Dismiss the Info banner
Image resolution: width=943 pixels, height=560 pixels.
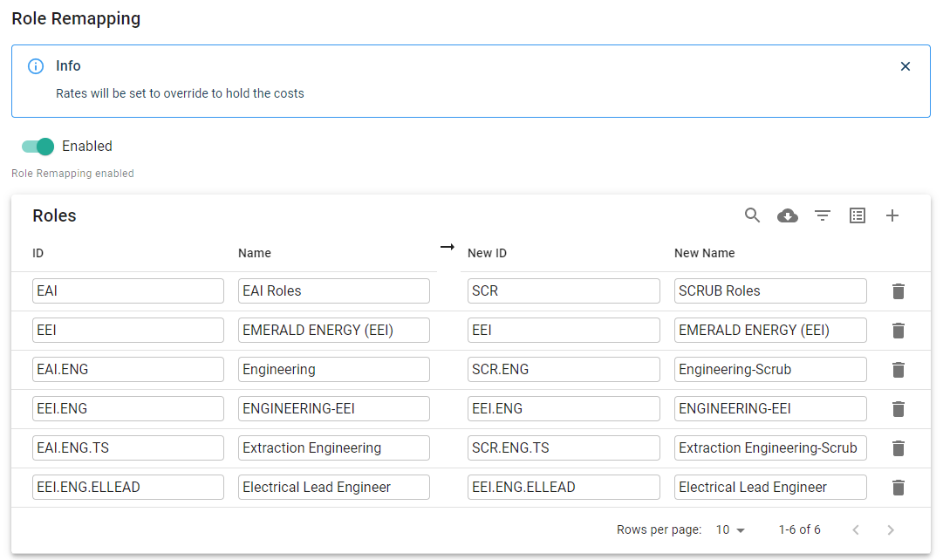905,66
